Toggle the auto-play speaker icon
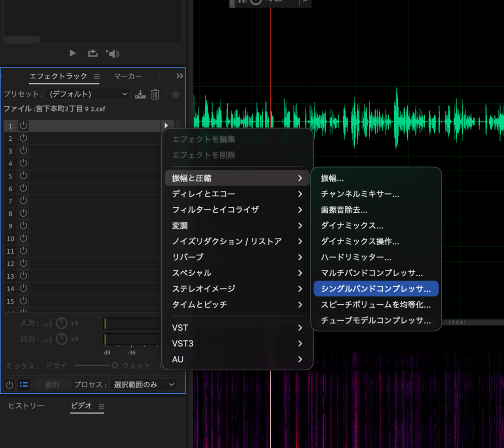Image resolution: width=504 pixels, height=448 pixels. (x=113, y=54)
